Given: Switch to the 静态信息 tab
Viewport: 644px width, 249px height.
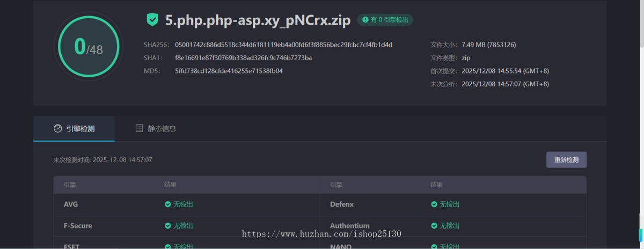Looking at the screenshot, I should pos(162,129).
